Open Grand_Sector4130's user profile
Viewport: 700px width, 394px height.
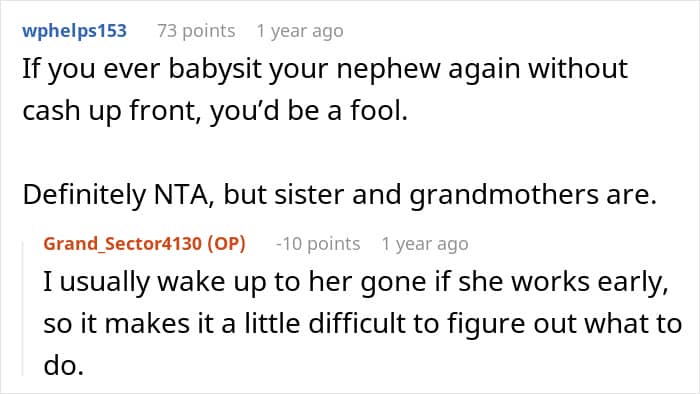pos(123,244)
